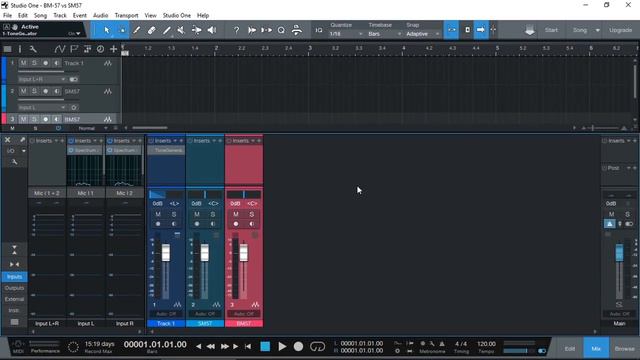Select the Arrow tool
Viewport: 640px width, 360px height.
tap(107, 30)
